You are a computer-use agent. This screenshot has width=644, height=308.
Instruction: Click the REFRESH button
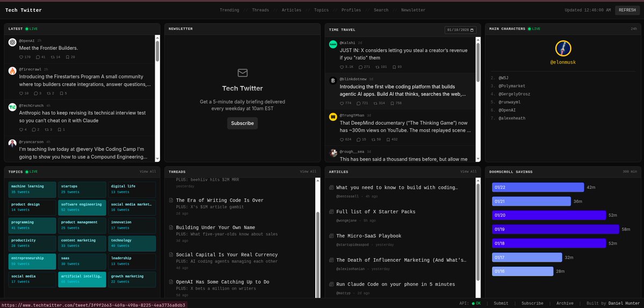(x=627, y=10)
